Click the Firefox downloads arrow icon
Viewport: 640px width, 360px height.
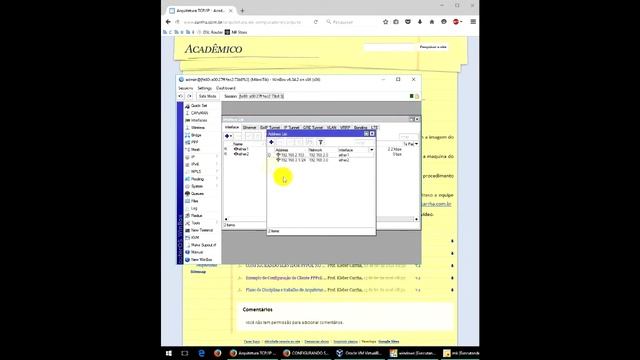tap(420, 22)
